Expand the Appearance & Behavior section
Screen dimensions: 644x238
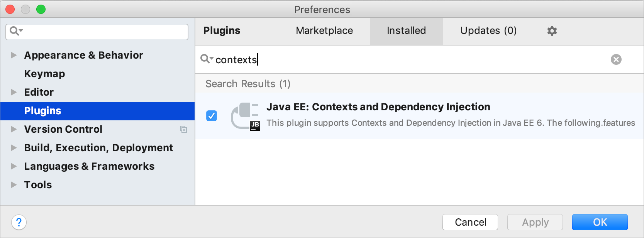[14, 55]
